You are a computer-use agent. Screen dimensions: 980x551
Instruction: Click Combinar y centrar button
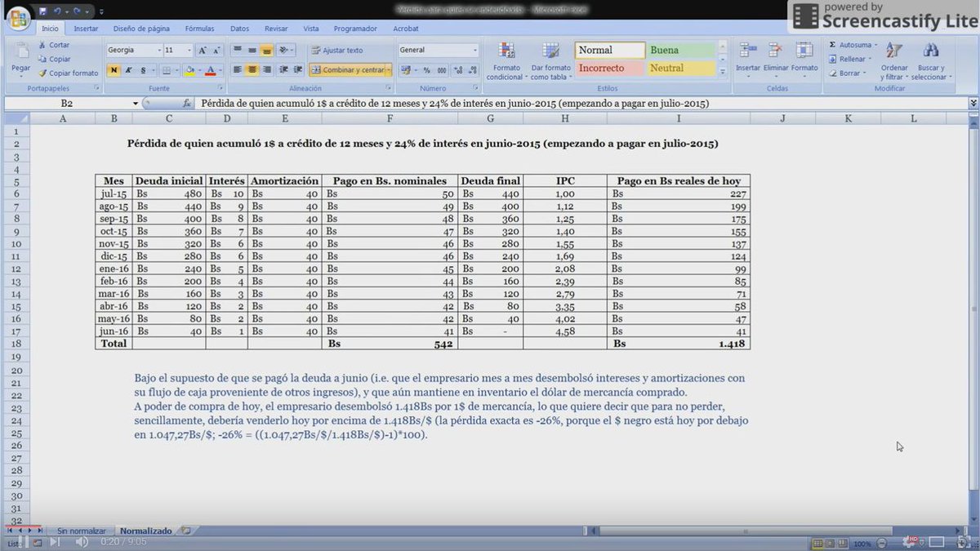(x=347, y=70)
